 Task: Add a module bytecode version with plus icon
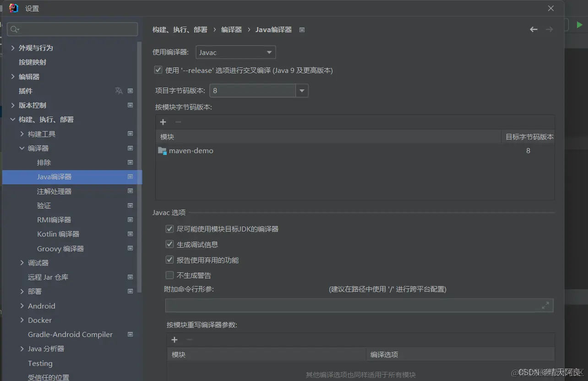(x=163, y=122)
